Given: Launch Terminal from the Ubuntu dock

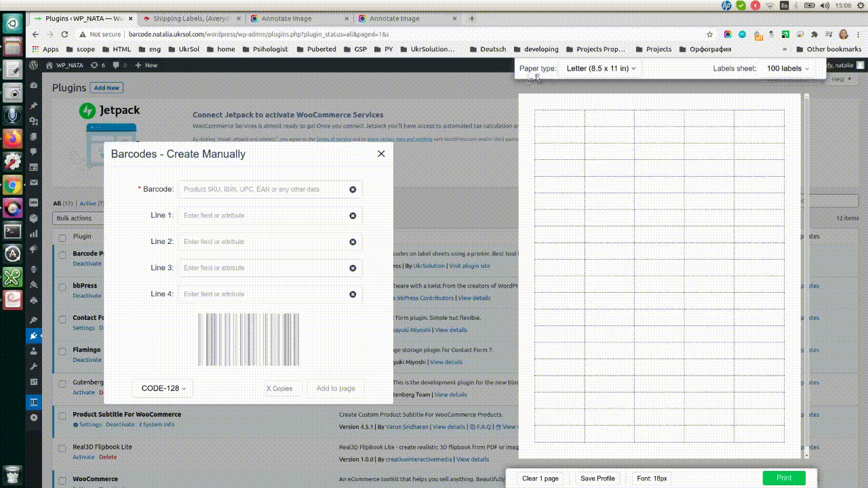Looking at the screenshot, I should click(x=12, y=230).
